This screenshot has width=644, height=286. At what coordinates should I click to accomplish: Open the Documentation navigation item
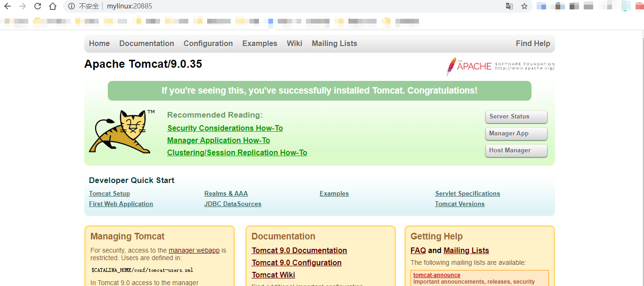click(x=146, y=43)
